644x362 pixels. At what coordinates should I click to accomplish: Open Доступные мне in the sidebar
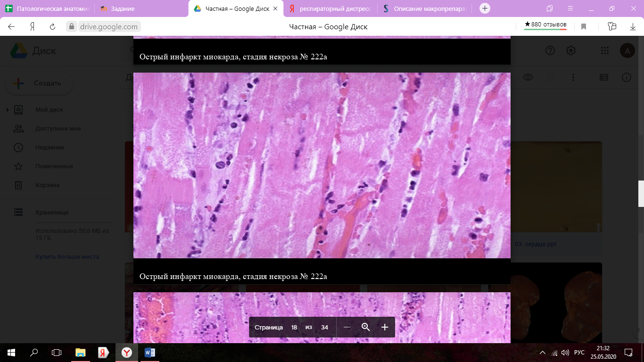click(x=58, y=129)
